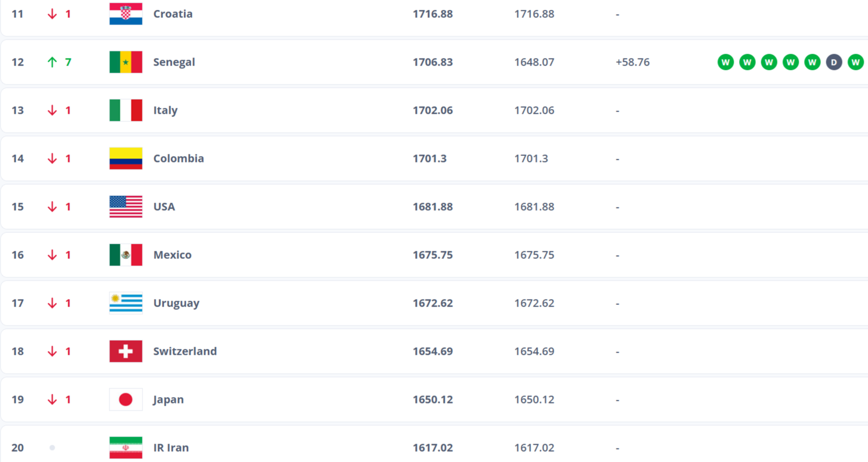Image resolution: width=868 pixels, height=462 pixels.
Task: Click the IR Iran flag icon
Action: coord(126,448)
